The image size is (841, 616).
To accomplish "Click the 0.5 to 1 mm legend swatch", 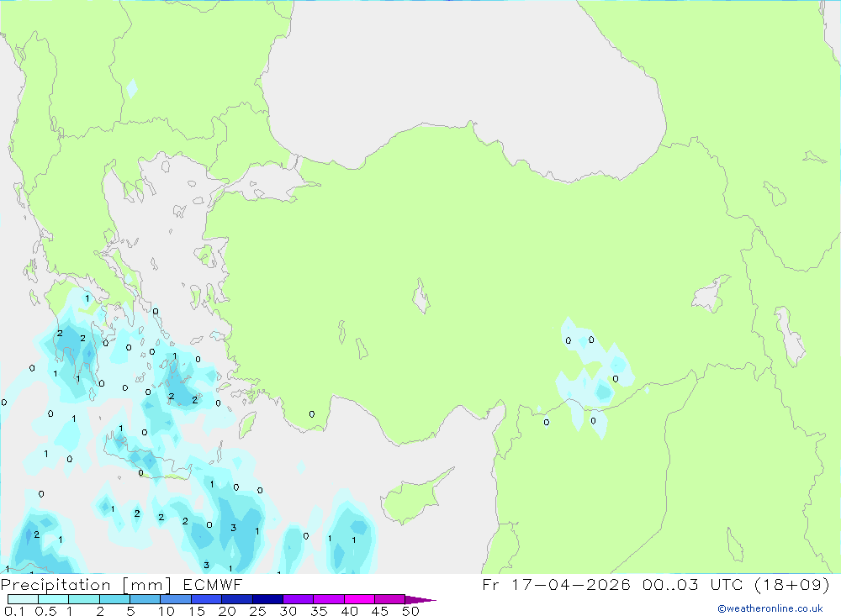I will (x=54, y=599).
